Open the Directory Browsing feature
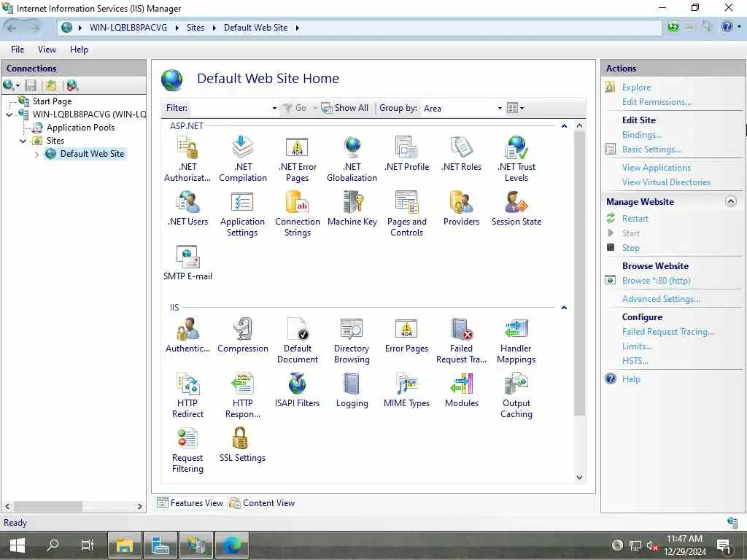 pyautogui.click(x=352, y=341)
